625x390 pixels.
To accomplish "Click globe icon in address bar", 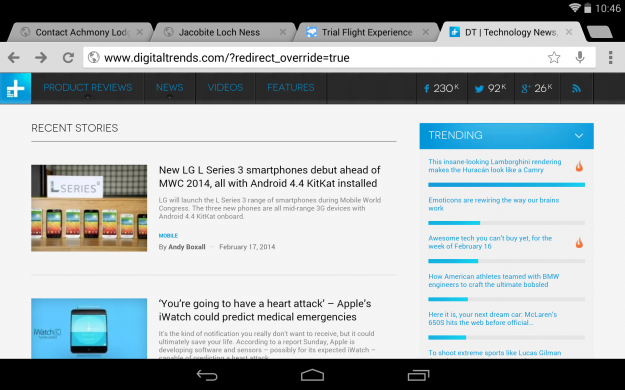I will coord(94,57).
